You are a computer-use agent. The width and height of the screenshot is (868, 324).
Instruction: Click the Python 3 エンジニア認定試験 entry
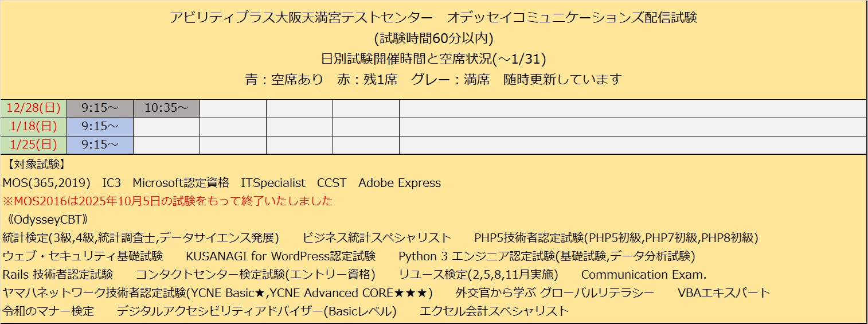(x=547, y=256)
